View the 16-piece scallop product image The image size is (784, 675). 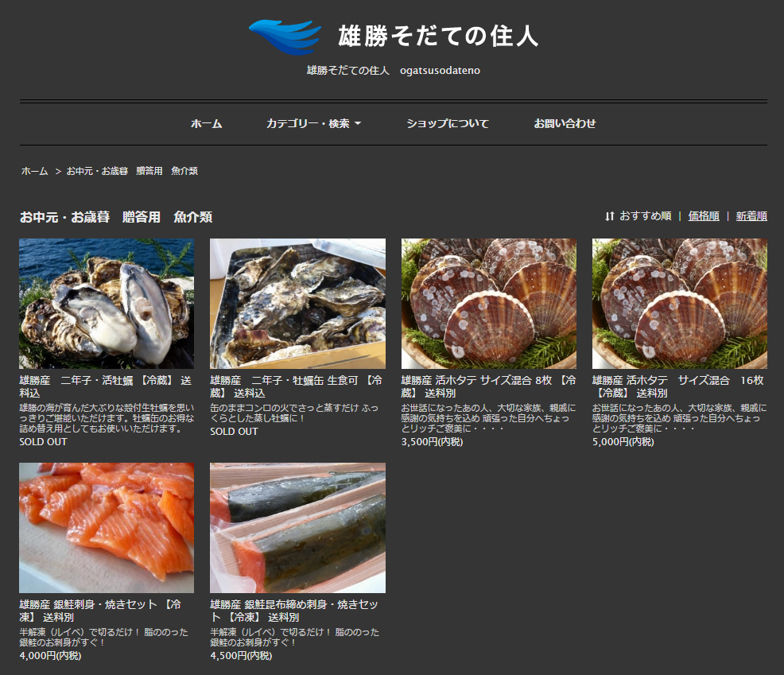680,303
